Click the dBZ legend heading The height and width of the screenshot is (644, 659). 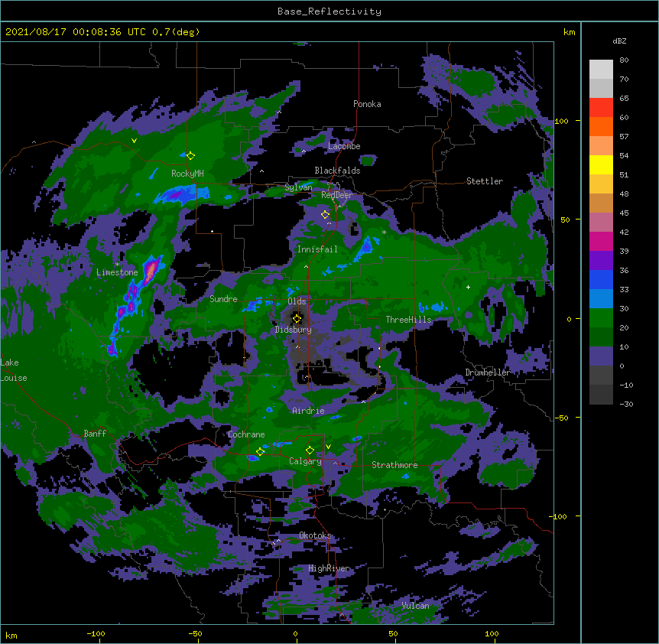(619, 41)
